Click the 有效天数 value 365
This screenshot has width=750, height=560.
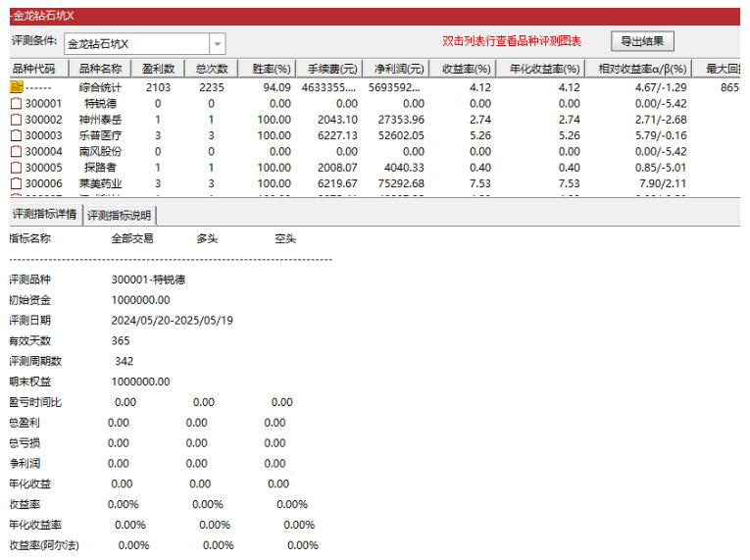click(121, 340)
